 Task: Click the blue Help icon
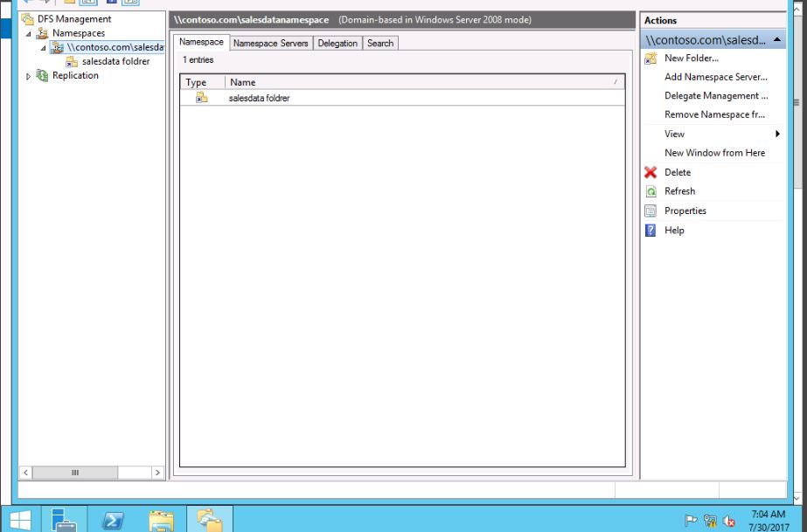(650, 231)
